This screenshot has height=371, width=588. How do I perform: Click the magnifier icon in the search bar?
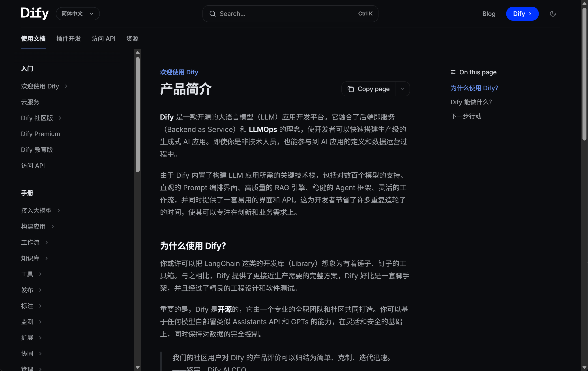pyautogui.click(x=212, y=14)
